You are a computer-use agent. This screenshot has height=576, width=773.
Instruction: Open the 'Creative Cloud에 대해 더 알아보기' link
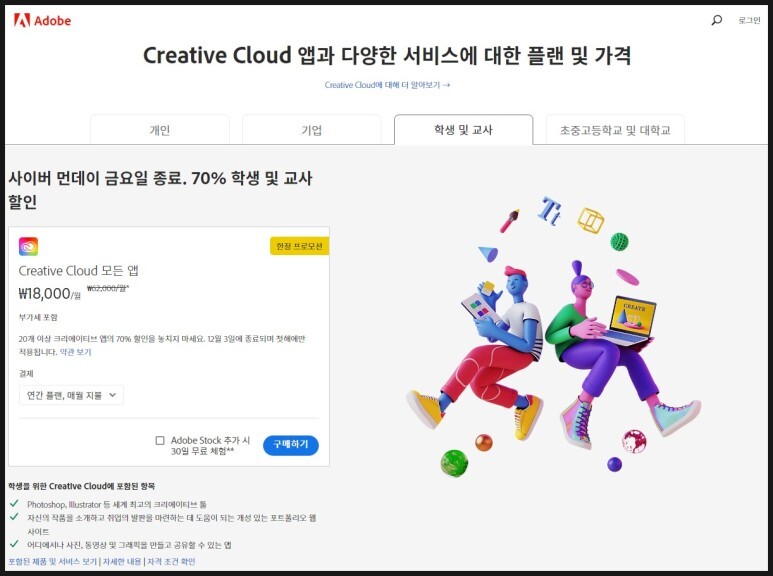387,85
